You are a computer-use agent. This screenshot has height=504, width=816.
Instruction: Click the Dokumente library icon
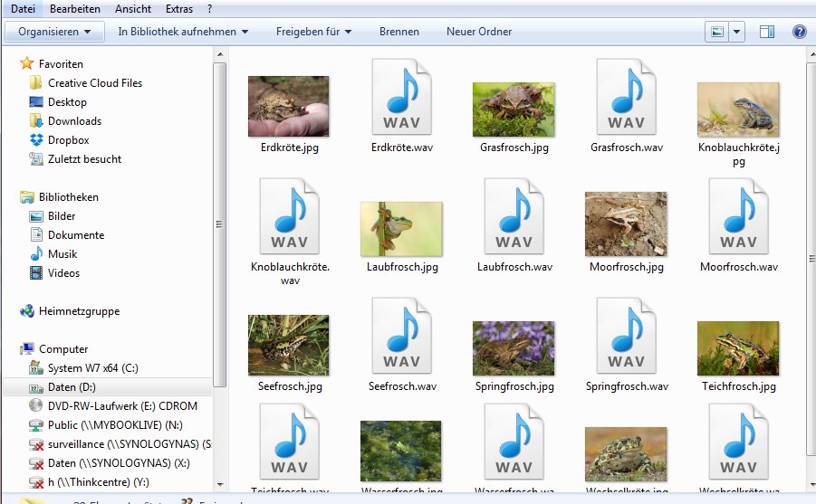(36, 234)
